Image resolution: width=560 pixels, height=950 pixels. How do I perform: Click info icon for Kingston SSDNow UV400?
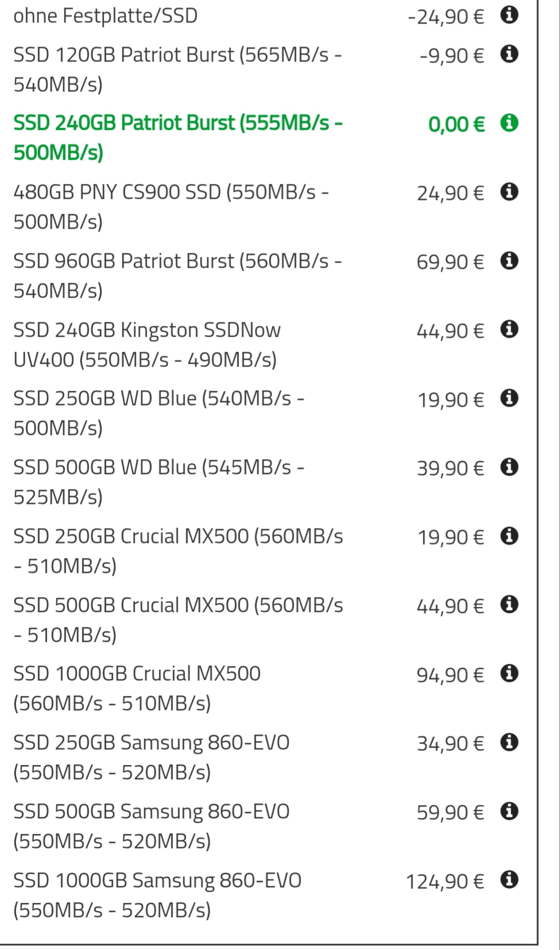pos(509,329)
